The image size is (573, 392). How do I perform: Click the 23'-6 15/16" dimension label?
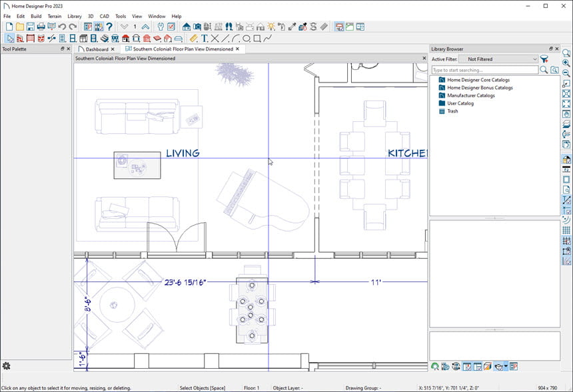tap(185, 282)
